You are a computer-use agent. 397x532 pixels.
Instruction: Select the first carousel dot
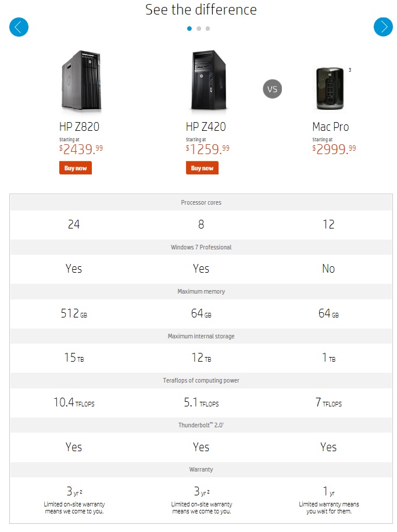189,28
